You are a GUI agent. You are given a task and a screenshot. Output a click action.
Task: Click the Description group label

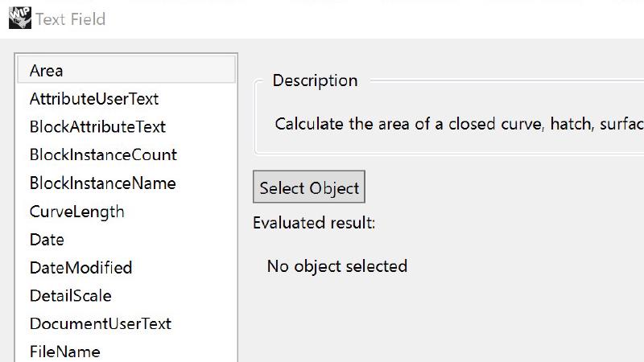click(x=315, y=80)
